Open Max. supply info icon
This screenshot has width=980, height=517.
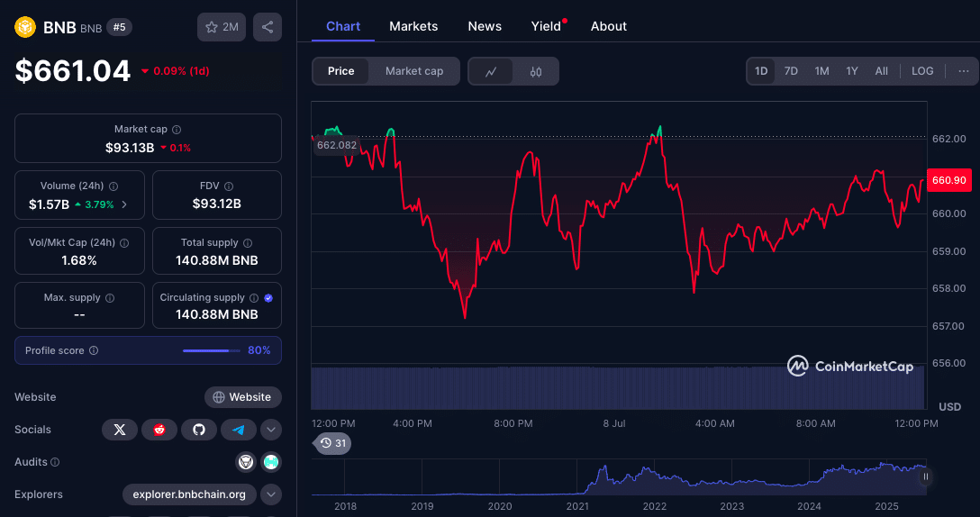(x=110, y=298)
